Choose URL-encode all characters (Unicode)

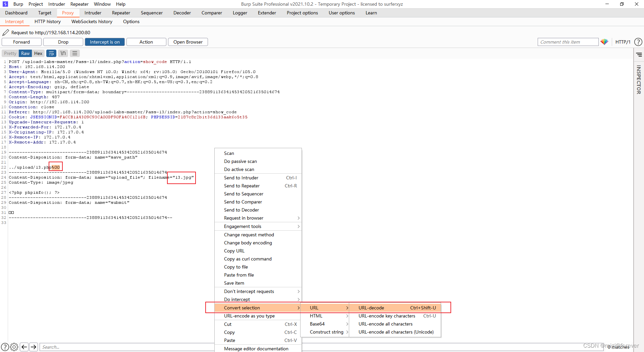(395, 332)
